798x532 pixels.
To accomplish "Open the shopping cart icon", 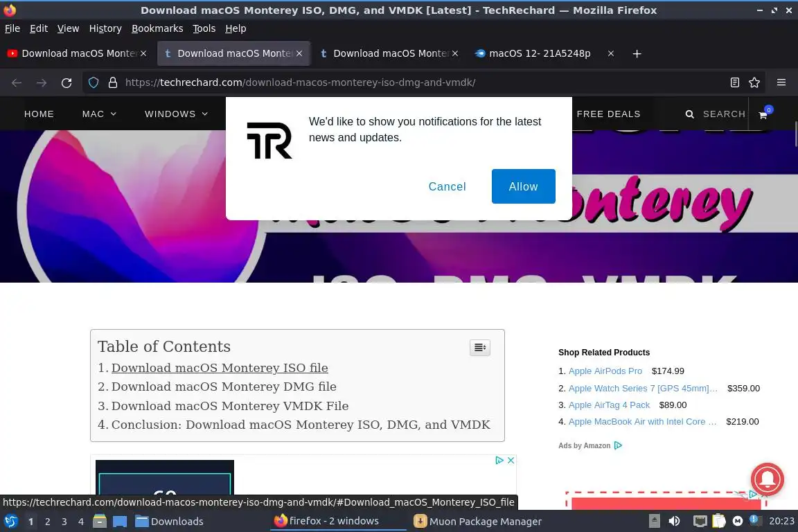I will tap(763, 115).
